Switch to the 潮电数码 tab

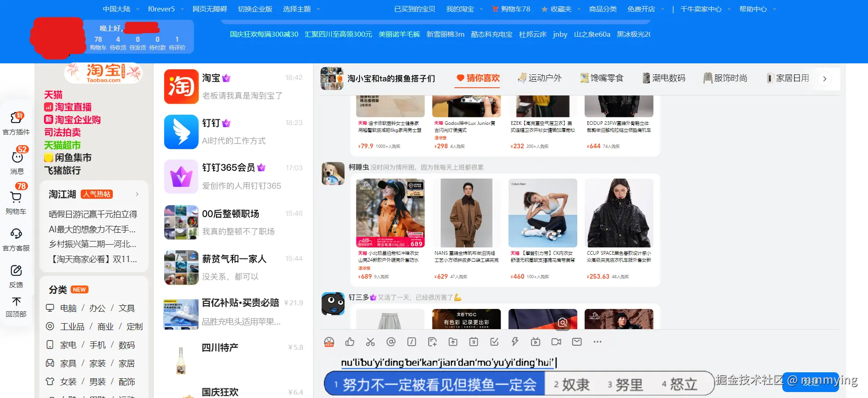[663, 78]
